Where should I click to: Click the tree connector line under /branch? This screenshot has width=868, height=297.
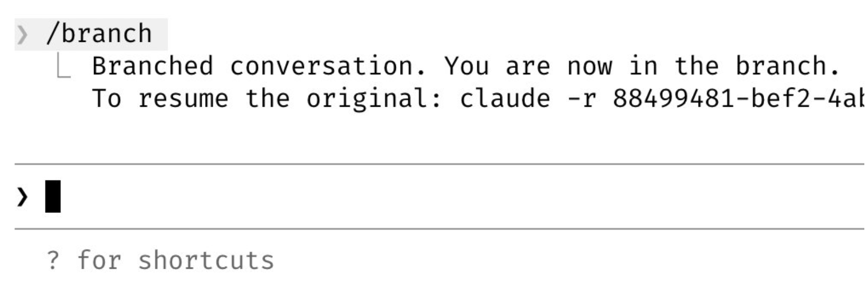tap(63, 68)
